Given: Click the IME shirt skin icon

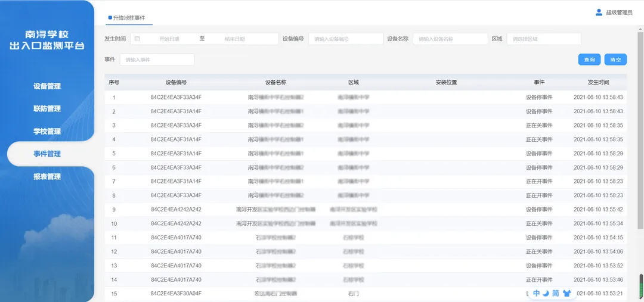Looking at the screenshot, I should (x=566, y=293).
